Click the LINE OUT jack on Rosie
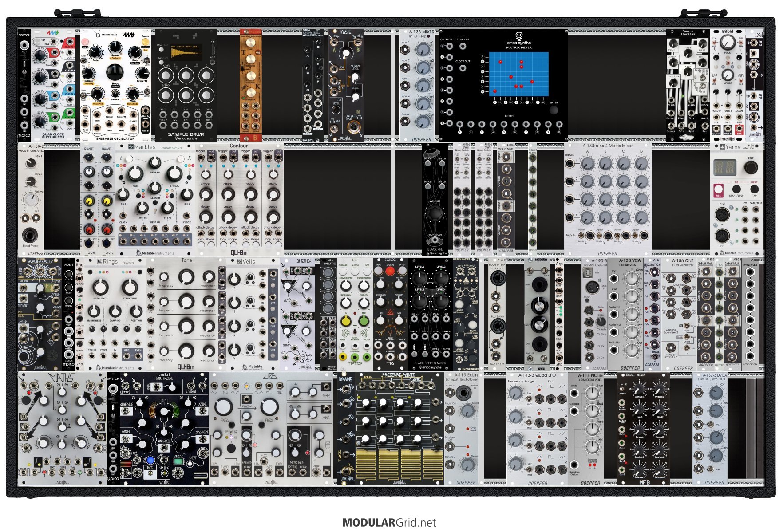Image resolution: width=779 pixels, height=532 pixels. [x=354, y=128]
